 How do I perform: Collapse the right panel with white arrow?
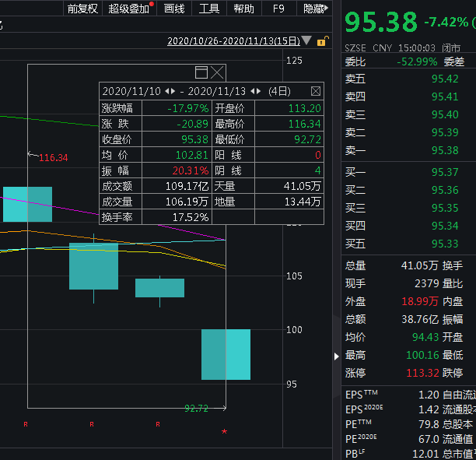pyautogui.click(x=336, y=356)
